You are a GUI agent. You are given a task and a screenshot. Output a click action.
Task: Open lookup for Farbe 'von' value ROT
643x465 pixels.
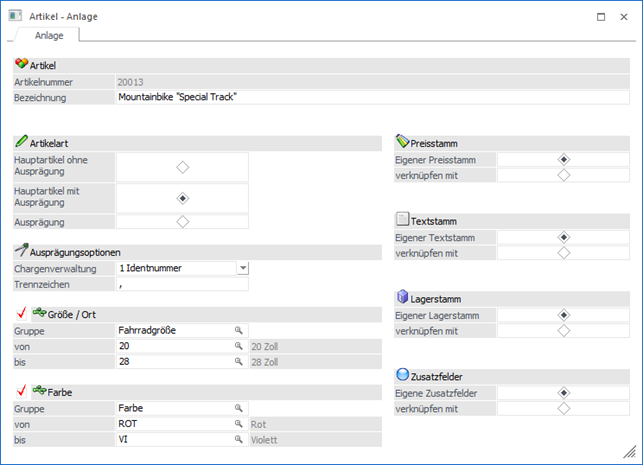tap(239, 423)
